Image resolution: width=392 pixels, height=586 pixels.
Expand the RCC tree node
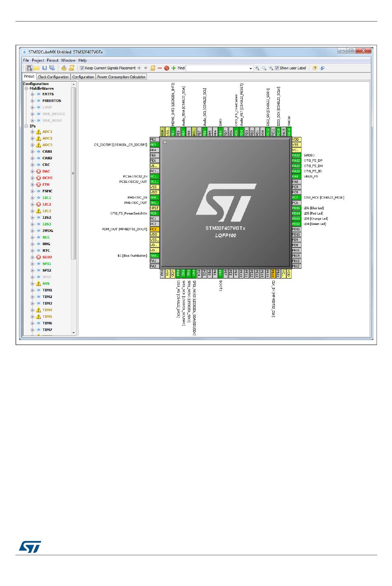point(33,238)
